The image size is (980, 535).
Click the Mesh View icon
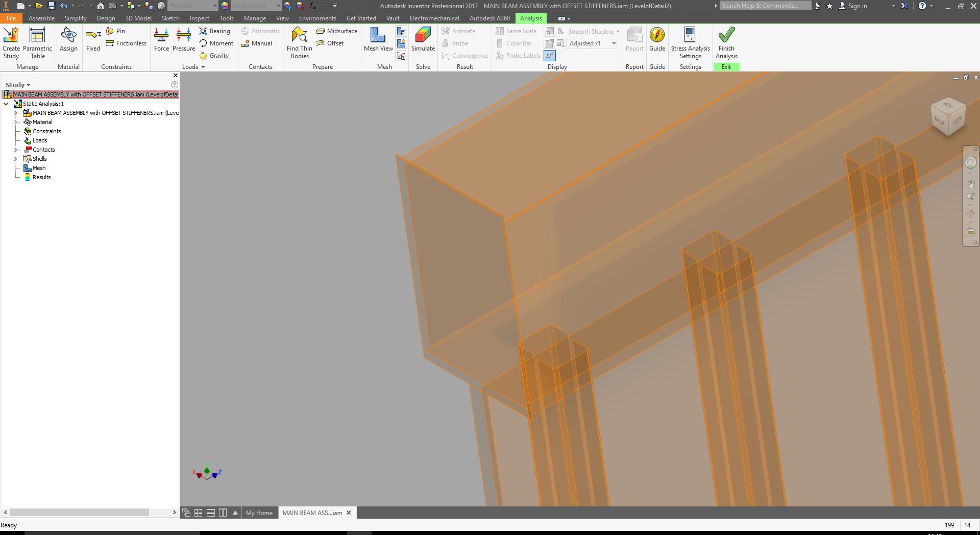coord(378,41)
